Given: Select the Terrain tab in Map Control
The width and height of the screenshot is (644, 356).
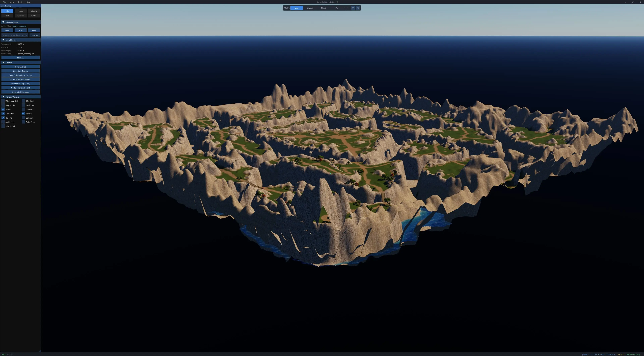Looking at the screenshot, I should [x=20, y=11].
